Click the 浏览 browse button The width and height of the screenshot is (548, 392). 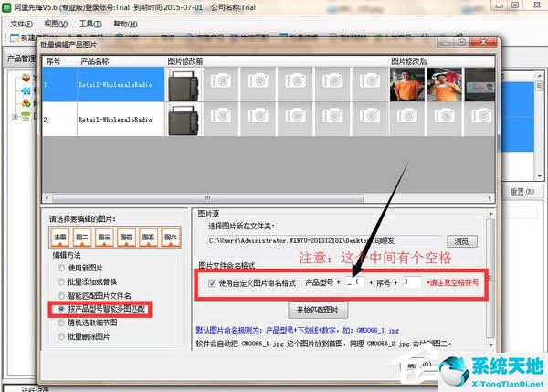coord(462,241)
